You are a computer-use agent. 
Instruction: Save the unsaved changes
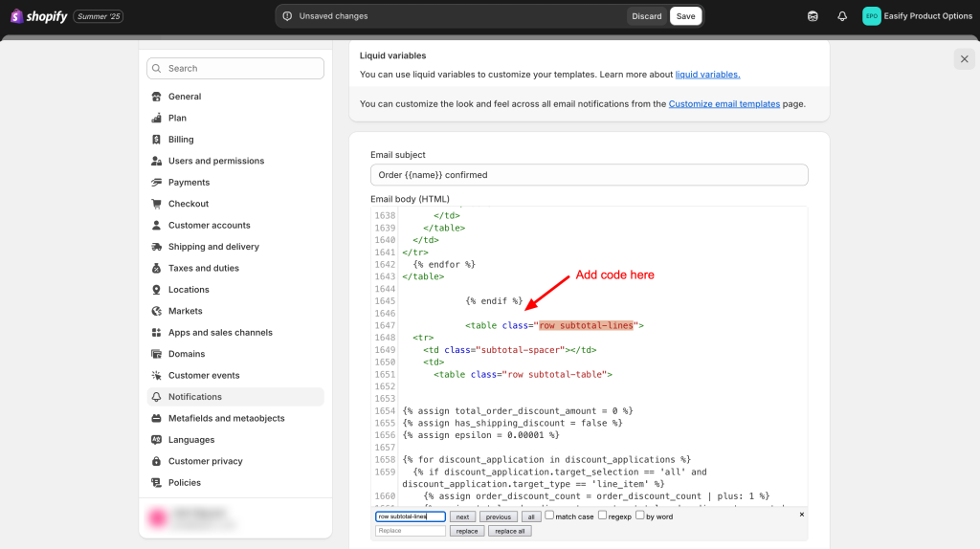(685, 16)
